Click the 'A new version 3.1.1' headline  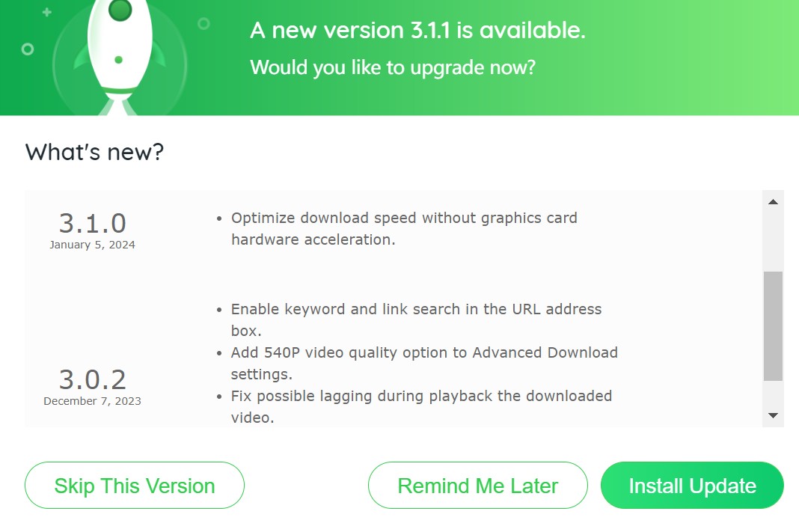pos(418,31)
